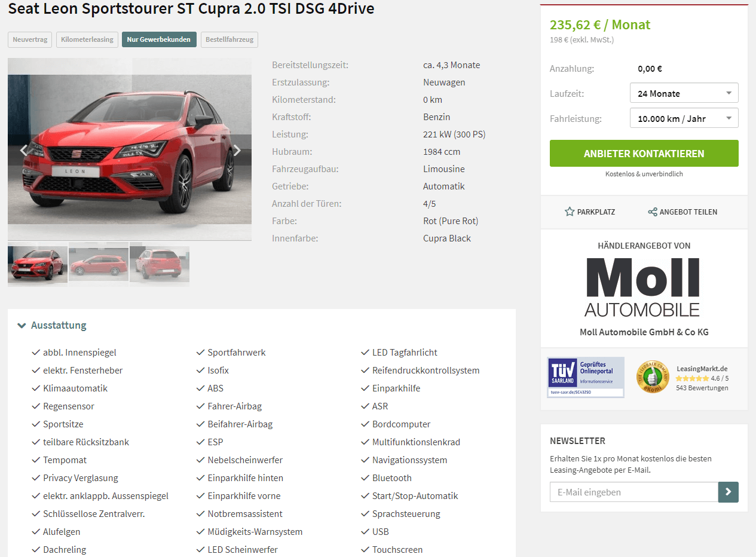This screenshot has width=756, height=557.
Task: Submit newsletter email with arrow button
Action: pos(729,492)
